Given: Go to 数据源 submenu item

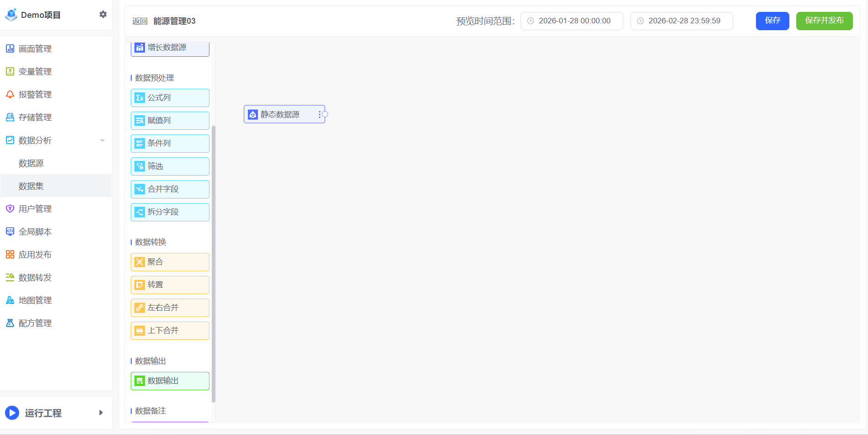Looking at the screenshot, I should pos(31,163).
